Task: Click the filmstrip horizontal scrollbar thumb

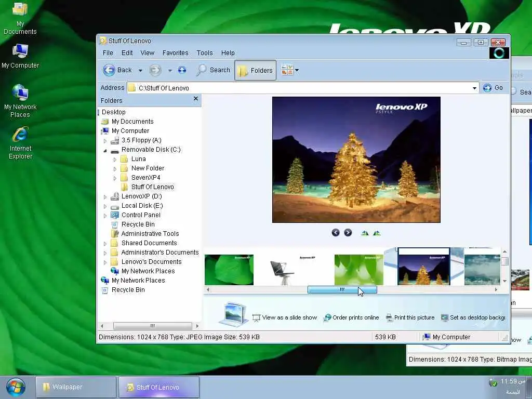Action: (342, 289)
